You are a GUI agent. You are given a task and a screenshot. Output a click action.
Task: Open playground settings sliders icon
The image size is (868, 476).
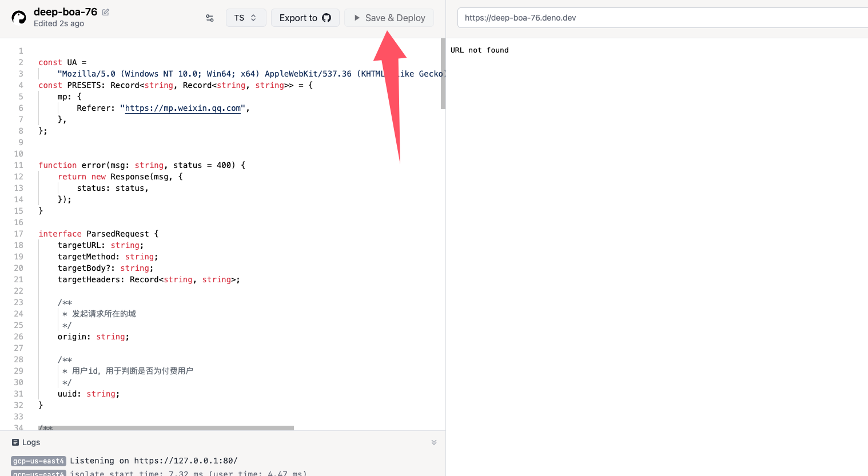210,18
